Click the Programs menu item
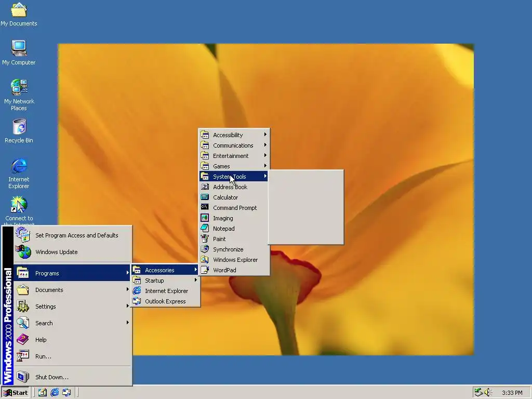Image resolution: width=532 pixels, height=399 pixels. point(72,273)
